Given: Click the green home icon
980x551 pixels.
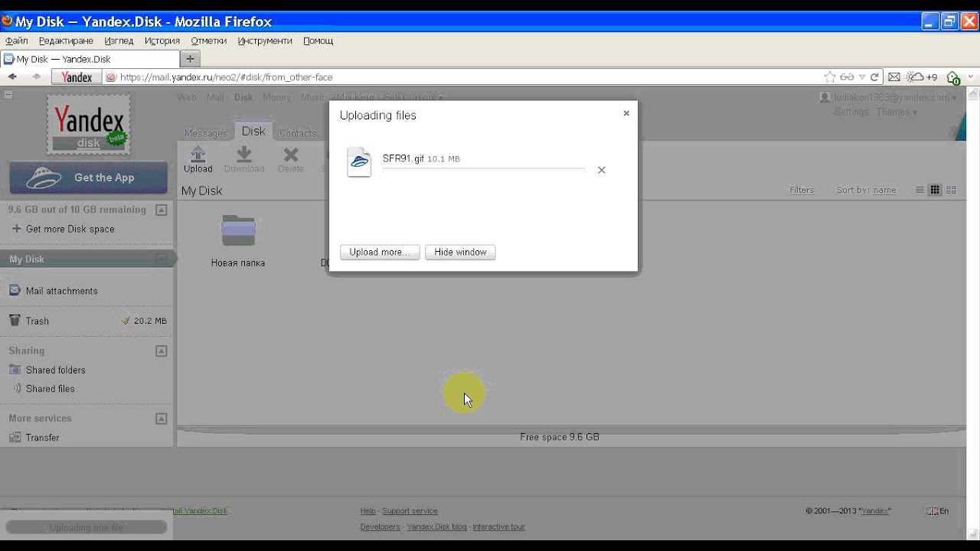Looking at the screenshot, I should (953, 77).
